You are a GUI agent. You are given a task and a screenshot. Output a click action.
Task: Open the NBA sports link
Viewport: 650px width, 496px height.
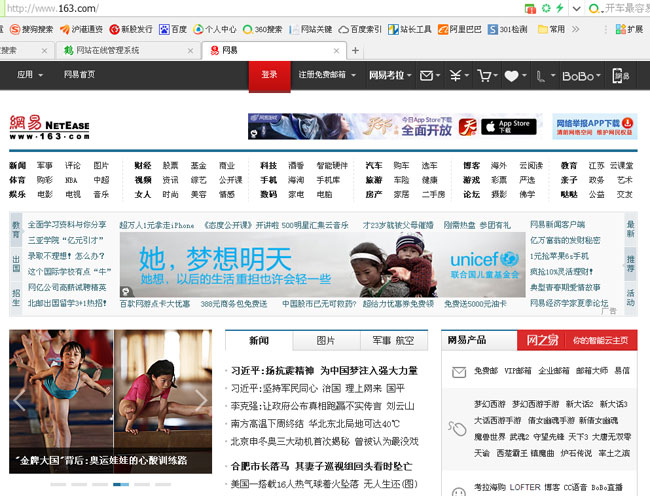point(71,180)
